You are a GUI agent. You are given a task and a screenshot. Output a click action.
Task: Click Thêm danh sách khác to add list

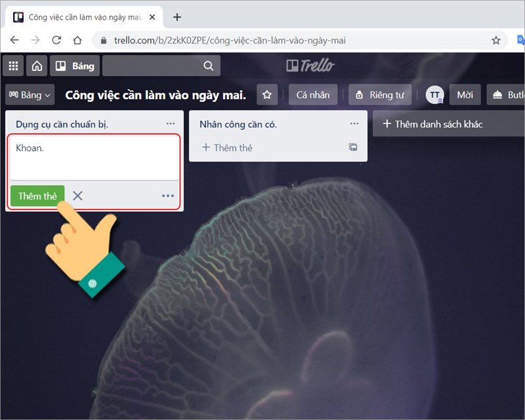(433, 123)
